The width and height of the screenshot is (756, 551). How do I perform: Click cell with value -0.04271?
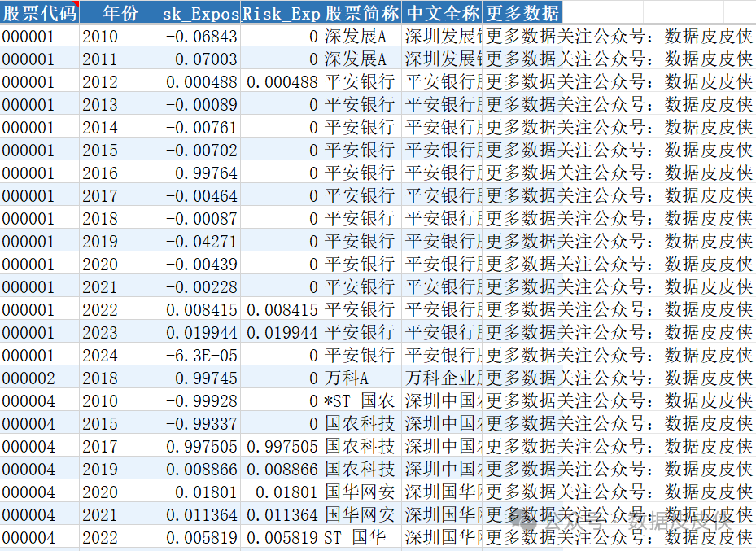[x=200, y=241]
